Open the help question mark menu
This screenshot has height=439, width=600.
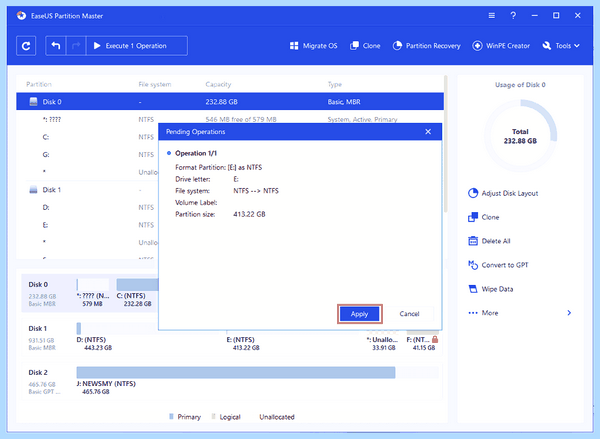(x=513, y=16)
